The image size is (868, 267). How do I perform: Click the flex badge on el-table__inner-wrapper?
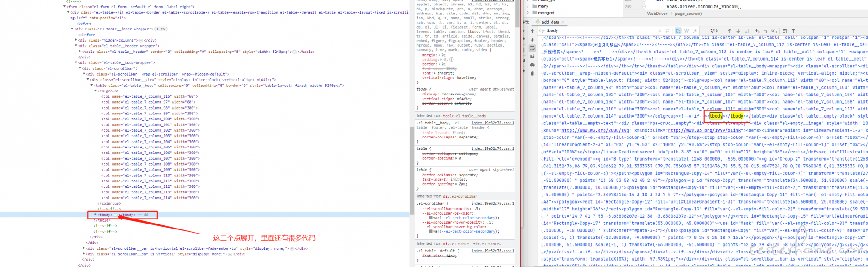(161, 29)
